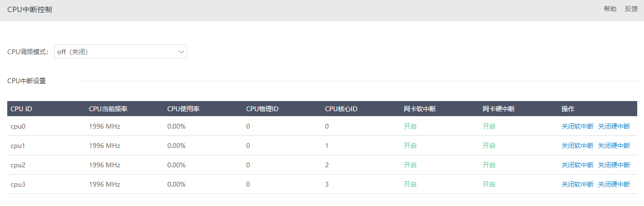This screenshot has height=206, width=644.
Task: Open the 帮助 link
Action: click(x=610, y=9)
